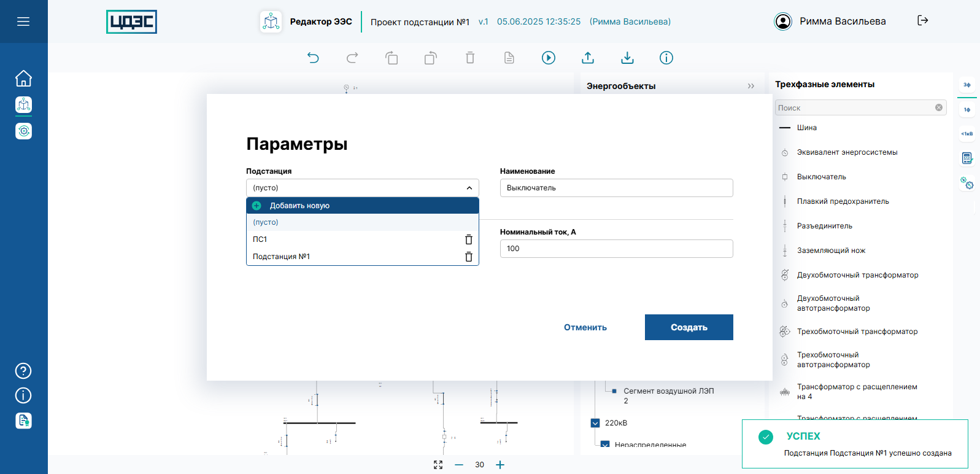Toggle the 220кВ checkbox

pyautogui.click(x=595, y=423)
